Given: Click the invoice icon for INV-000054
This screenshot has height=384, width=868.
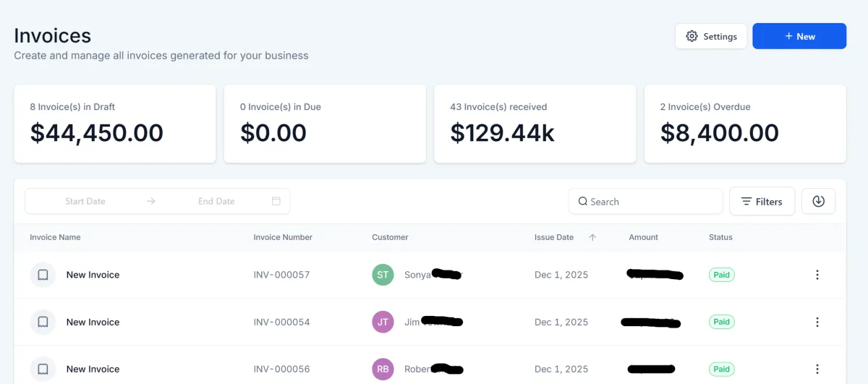Looking at the screenshot, I should click(x=43, y=322).
